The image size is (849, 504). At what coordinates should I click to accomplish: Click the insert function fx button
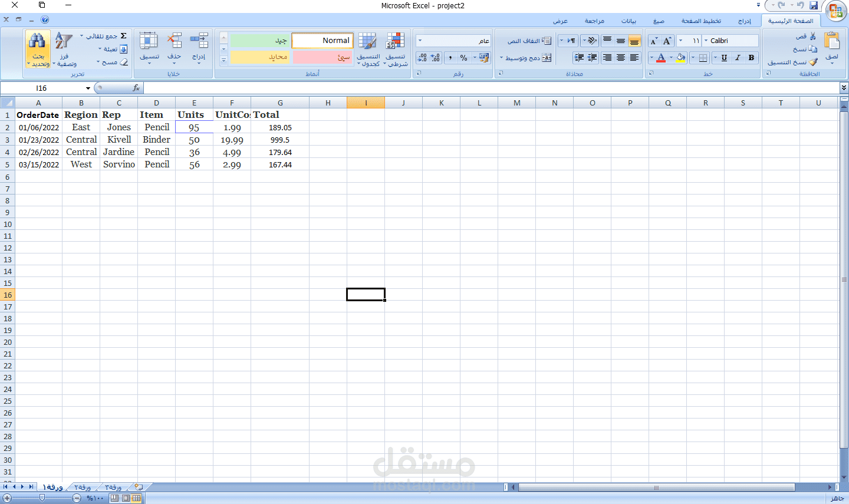136,88
